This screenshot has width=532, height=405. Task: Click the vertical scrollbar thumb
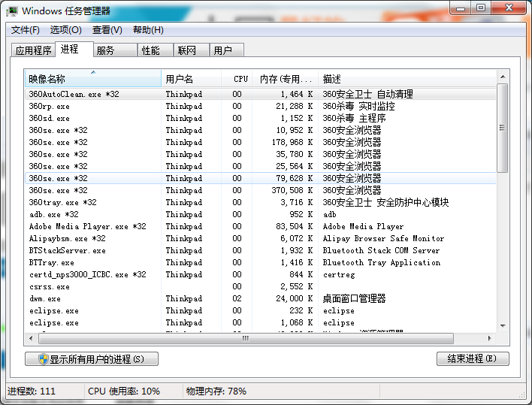click(x=503, y=128)
